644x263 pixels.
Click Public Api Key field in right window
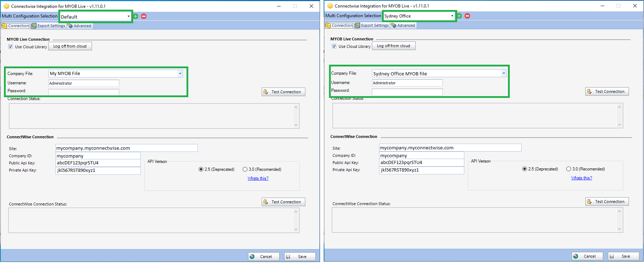click(422, 163)
